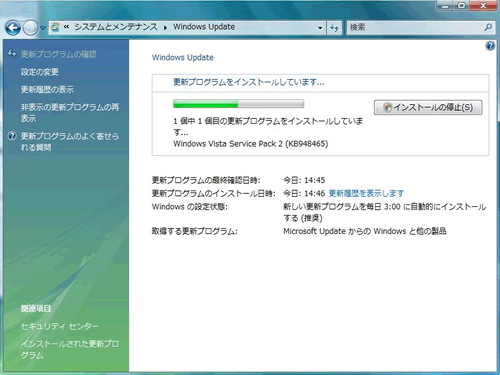Open help via the blue question mark icon
This screenshot has width=500, height=375.
[x=490, y=46]
